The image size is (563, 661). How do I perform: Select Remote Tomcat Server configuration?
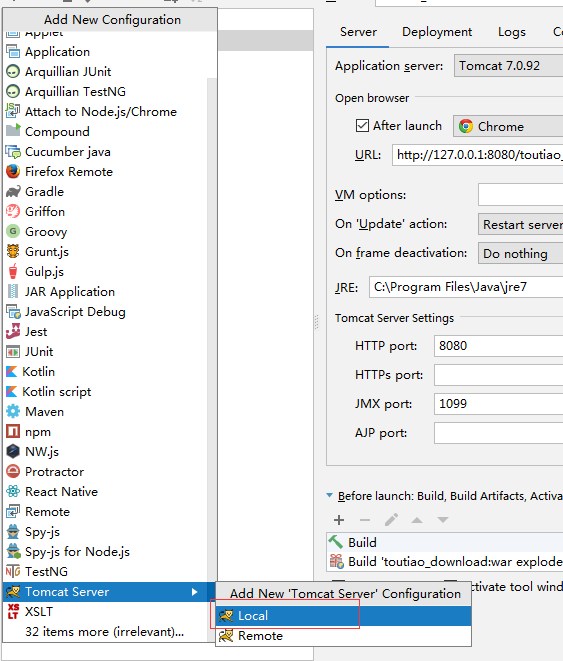(343, 636)
